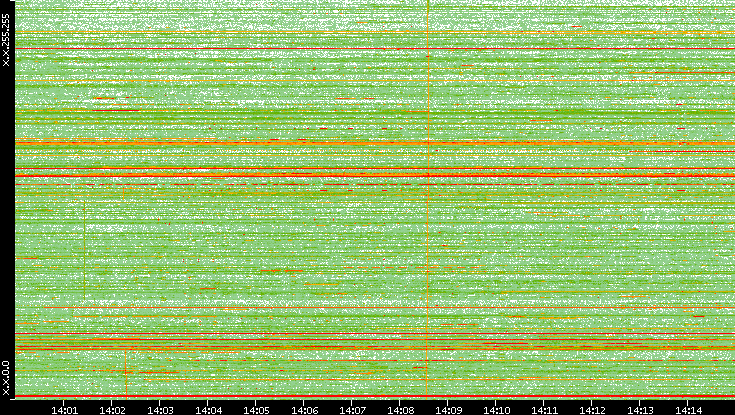
Task: Click the 14:07 time axis label
Action: coord(352,410)
